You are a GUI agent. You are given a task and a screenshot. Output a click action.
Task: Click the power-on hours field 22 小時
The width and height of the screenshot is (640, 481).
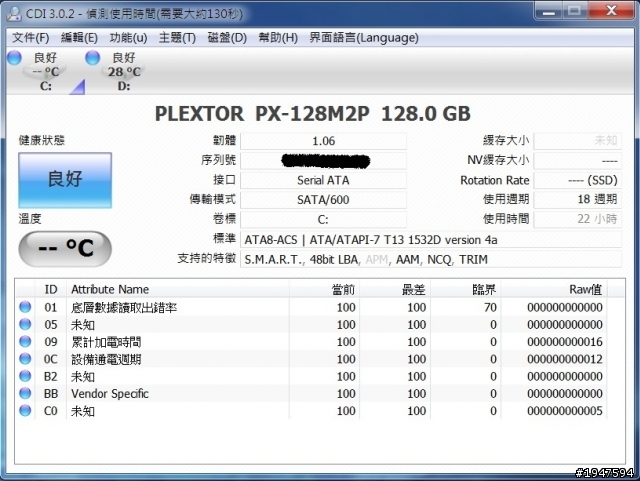pyautogui.click(x=578, y=219)
